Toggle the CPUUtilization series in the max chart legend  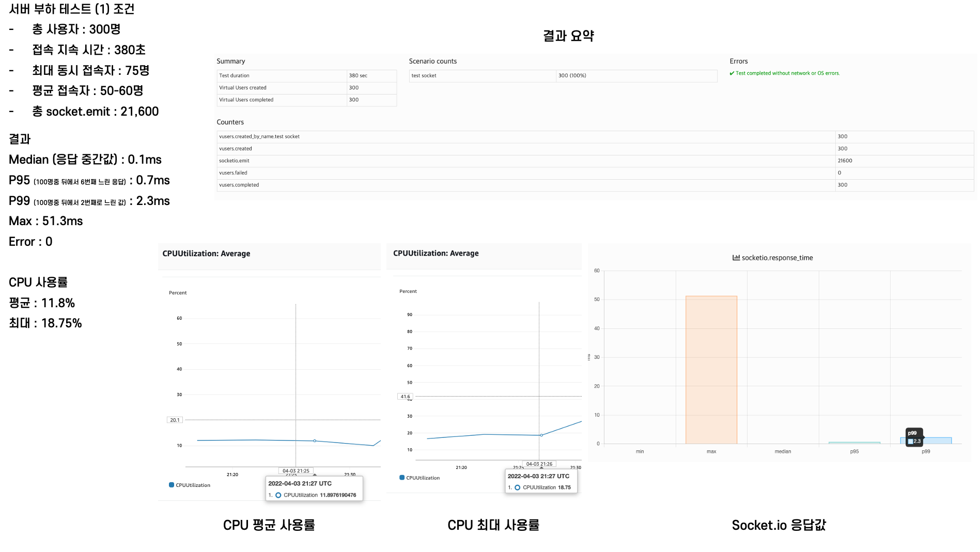[424, 478]
